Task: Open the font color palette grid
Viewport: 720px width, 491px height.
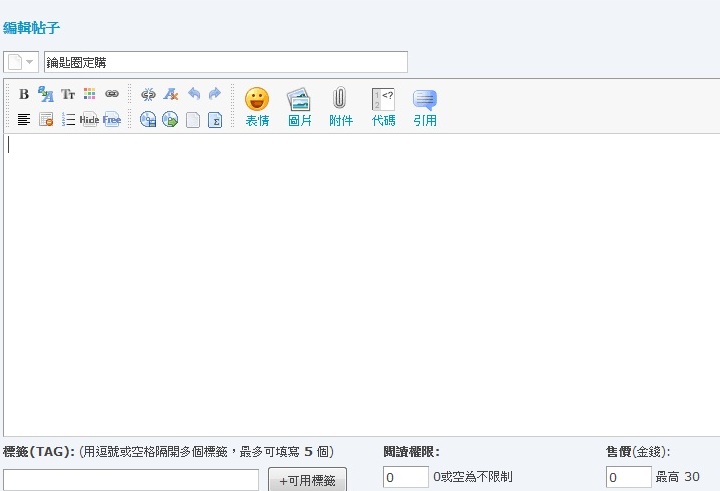Action: click(90, 94)
